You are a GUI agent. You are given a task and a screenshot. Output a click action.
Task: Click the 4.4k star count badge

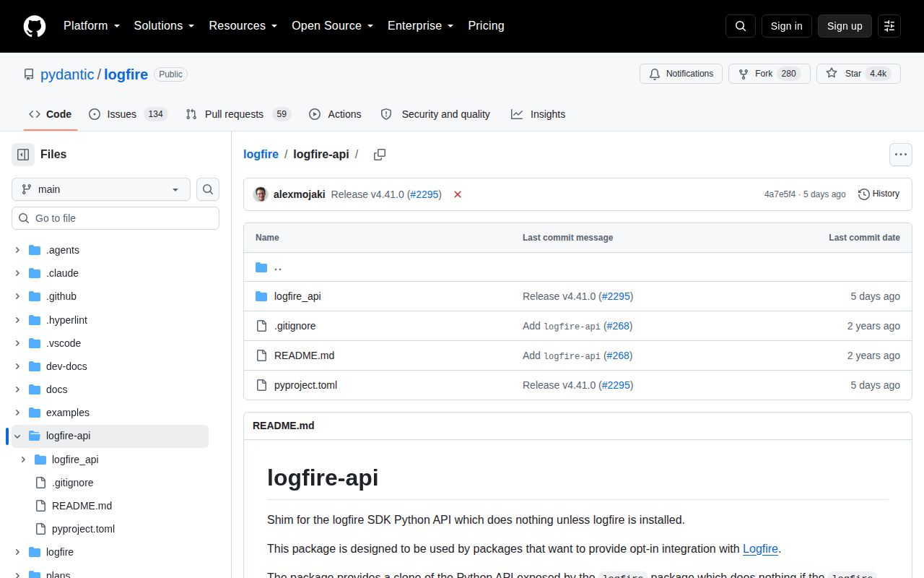click(x=879, y=74)
